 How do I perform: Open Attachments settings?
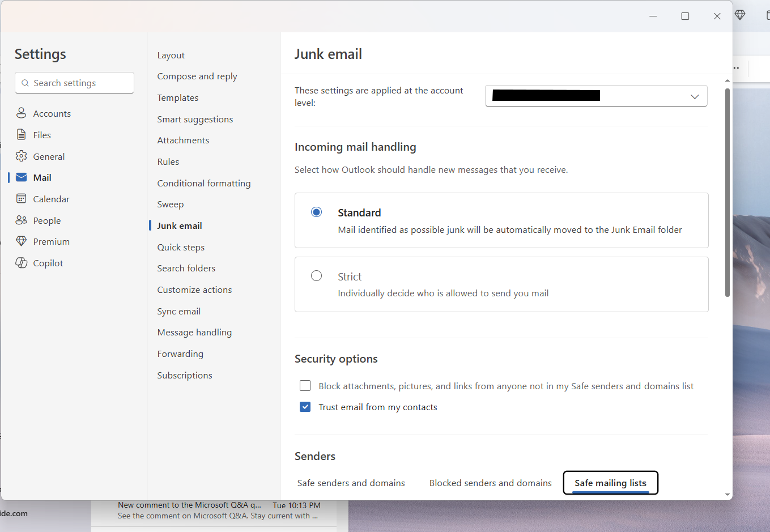click(x=183, y=140)
